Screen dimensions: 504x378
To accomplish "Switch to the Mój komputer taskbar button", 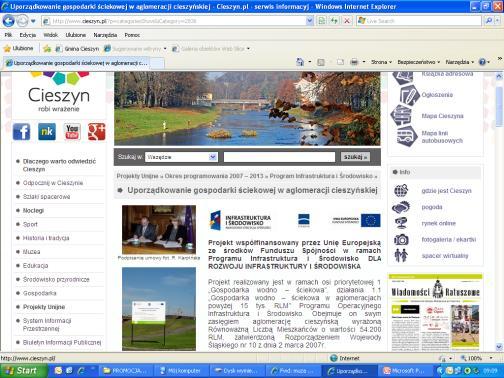I will (x=181, y=371).
